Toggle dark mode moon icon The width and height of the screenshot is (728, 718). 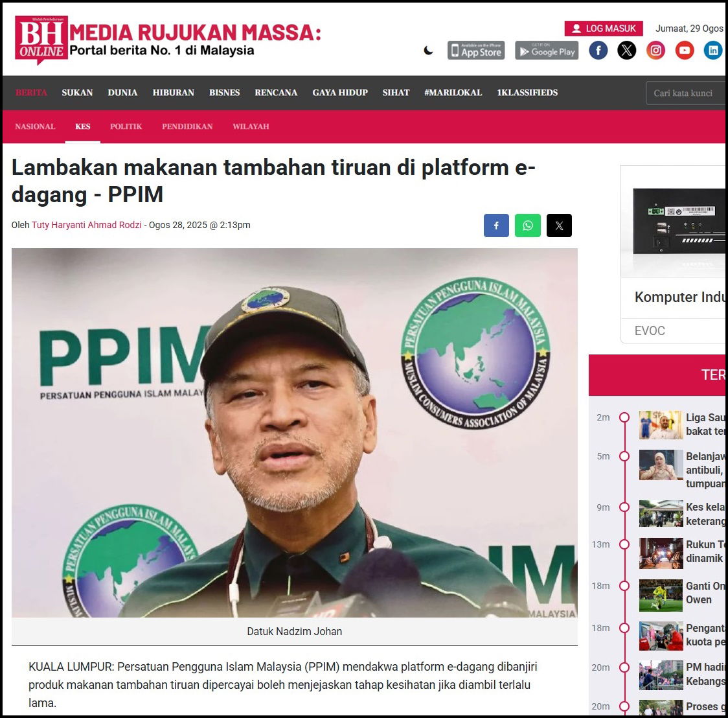click(428, 51)
